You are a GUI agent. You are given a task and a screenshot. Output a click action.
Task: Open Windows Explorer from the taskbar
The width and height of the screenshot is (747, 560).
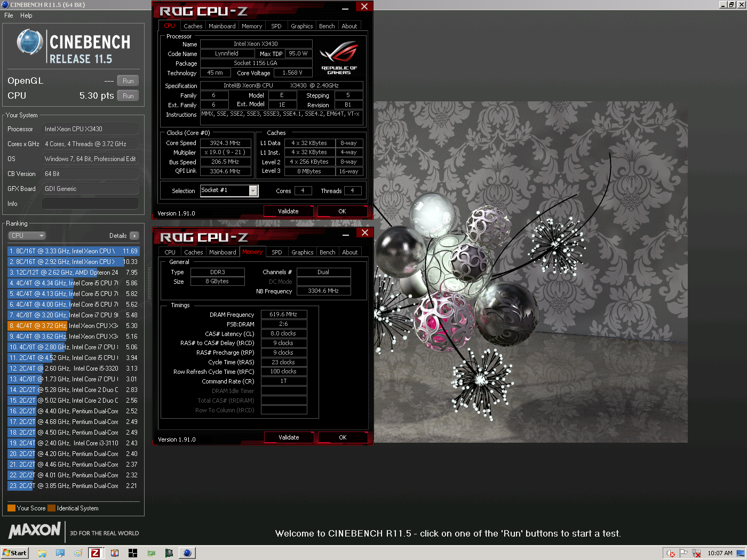point(42,553)
